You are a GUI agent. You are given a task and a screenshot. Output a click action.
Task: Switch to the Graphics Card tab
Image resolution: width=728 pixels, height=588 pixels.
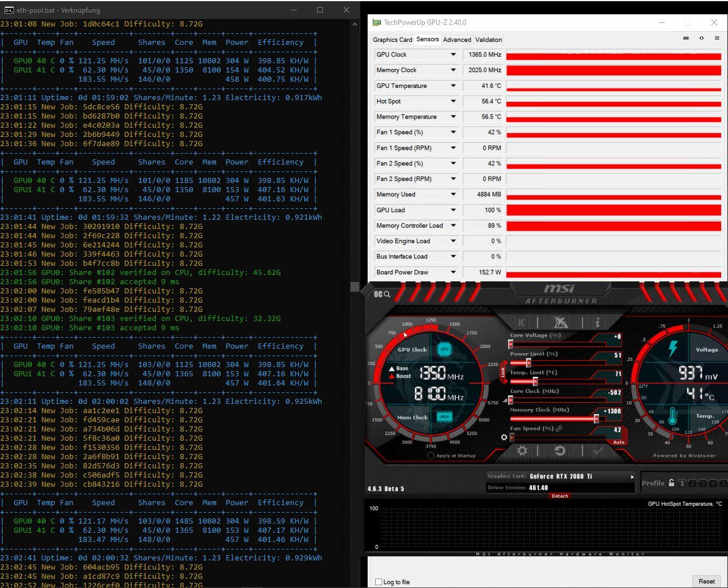pyautogui.click(x=392, y=40)
